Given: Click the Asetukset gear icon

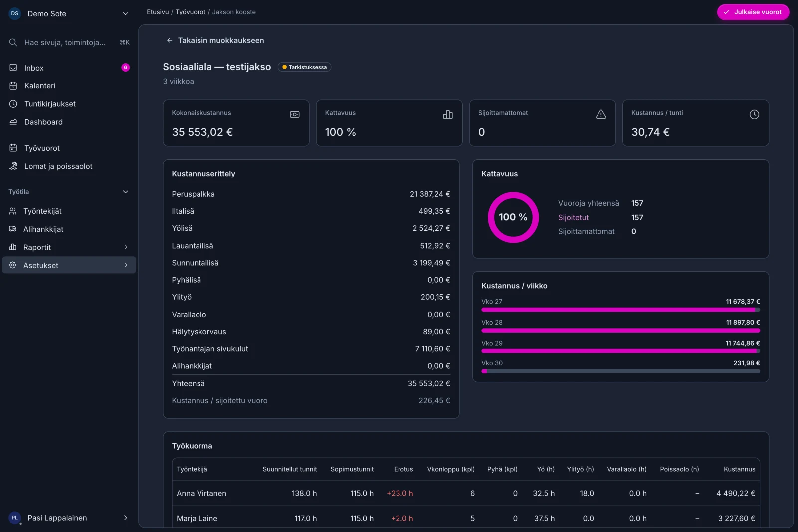Looking at the screenshot, I should (x=13, y=265).
